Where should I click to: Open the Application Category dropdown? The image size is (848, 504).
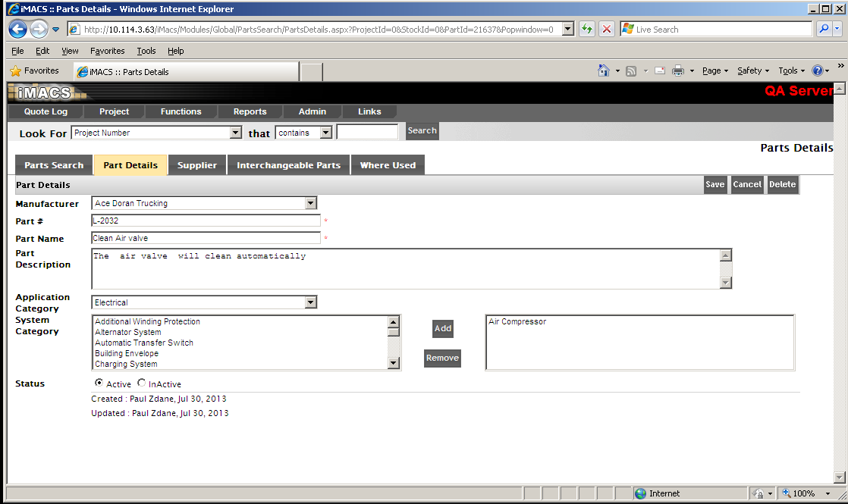pyautogui.click(x=310, y=302)
